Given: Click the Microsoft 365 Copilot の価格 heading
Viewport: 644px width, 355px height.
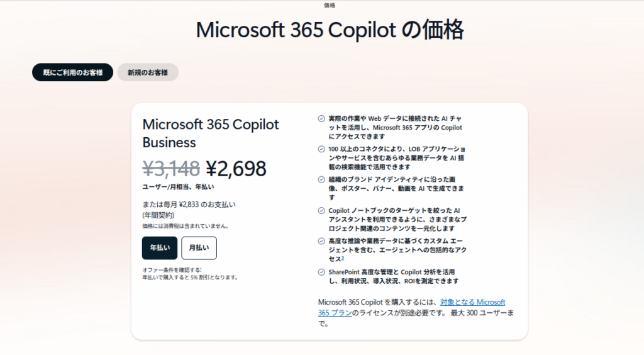Looking at the screenshot, I should [x=330, y=30].
